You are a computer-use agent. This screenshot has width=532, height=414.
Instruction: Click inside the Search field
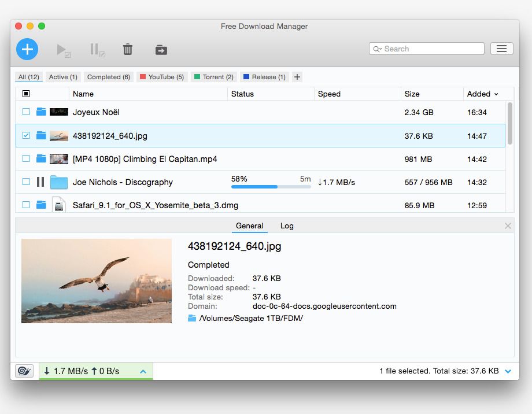(426, 49)
